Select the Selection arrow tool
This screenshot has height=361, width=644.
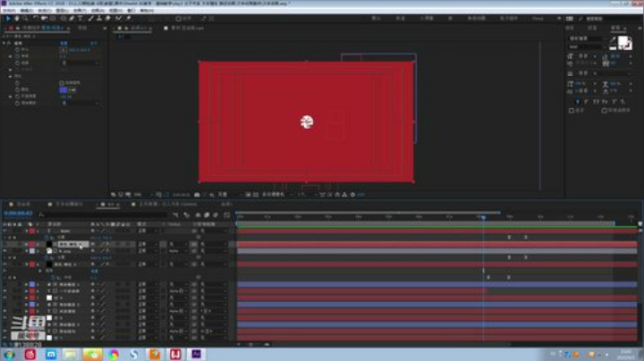(7, 19)
